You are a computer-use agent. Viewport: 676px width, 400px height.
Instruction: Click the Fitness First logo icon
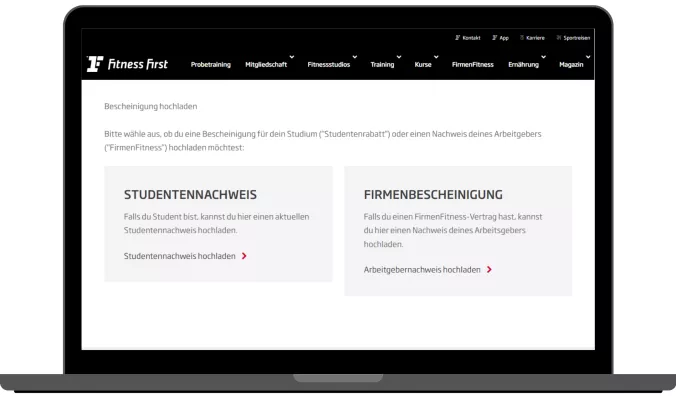95,64
